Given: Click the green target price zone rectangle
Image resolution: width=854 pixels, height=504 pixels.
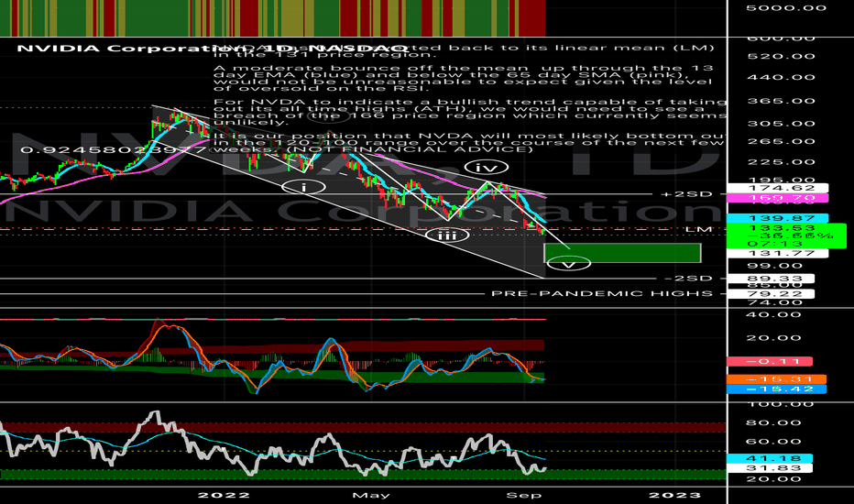Looking at the screenshot, I should [622, 253].
